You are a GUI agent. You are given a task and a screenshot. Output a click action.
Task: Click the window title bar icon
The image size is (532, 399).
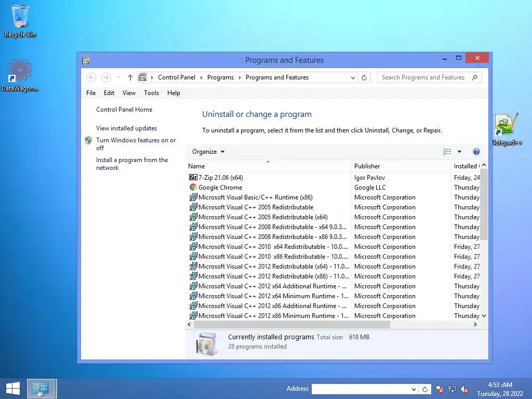click(86, 60)
